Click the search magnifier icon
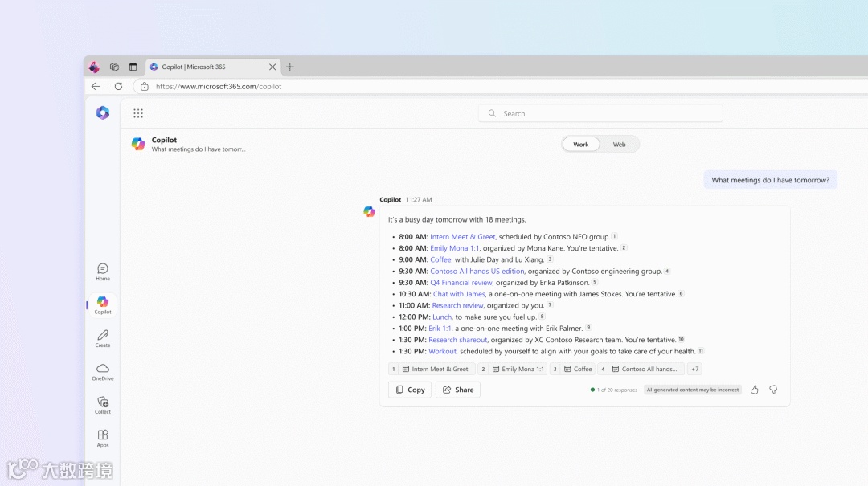The height and width of the screenshot is (486, 868). (x=492, y=113)
